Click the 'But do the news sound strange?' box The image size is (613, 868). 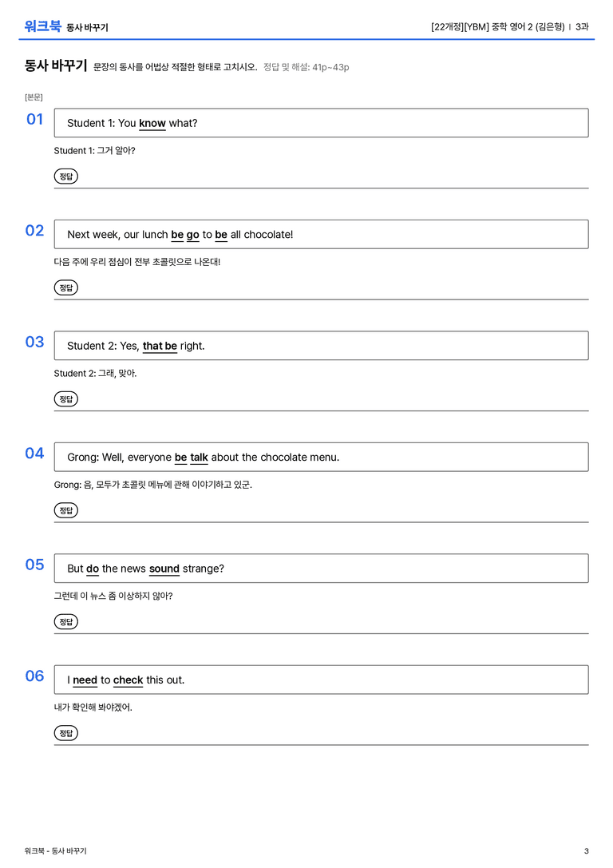(322, 569)
